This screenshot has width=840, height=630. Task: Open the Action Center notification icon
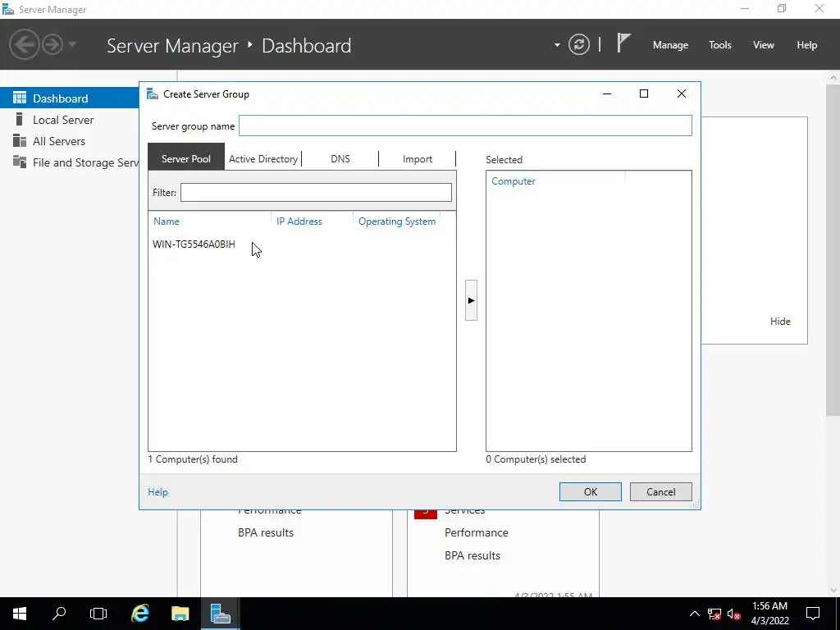click(813, 614)
